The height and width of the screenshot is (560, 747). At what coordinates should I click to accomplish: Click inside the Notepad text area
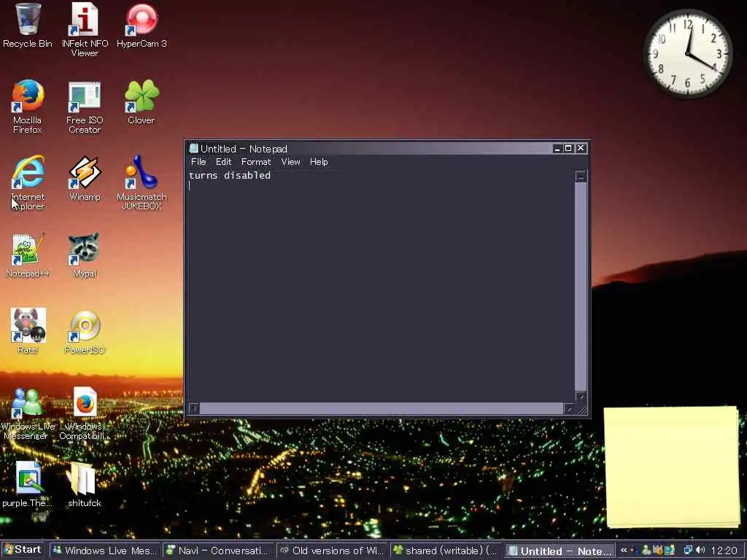click(381, 287)
